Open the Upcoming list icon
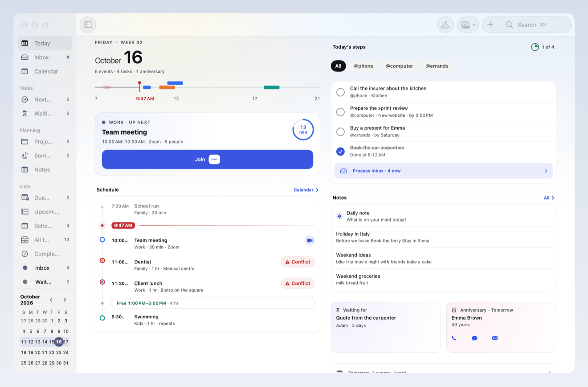The width and height of the screenshot is (588, 387). tap(25, 212)
